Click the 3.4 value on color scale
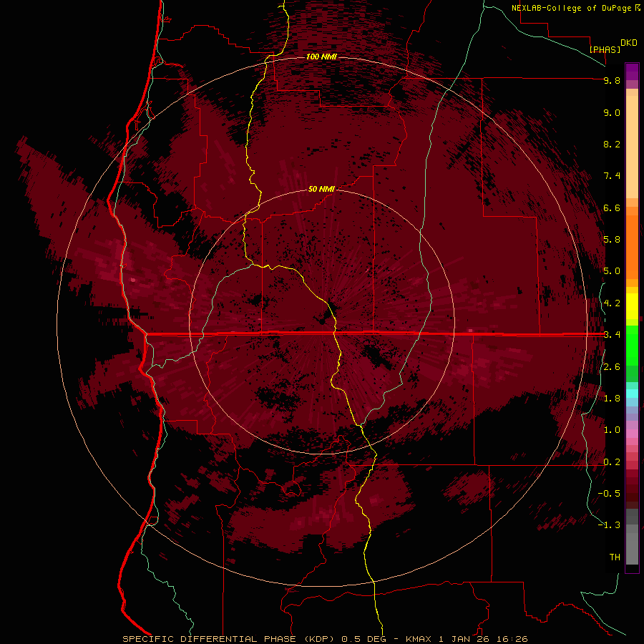This screenshot has height=644, width=644. [612, 335]
